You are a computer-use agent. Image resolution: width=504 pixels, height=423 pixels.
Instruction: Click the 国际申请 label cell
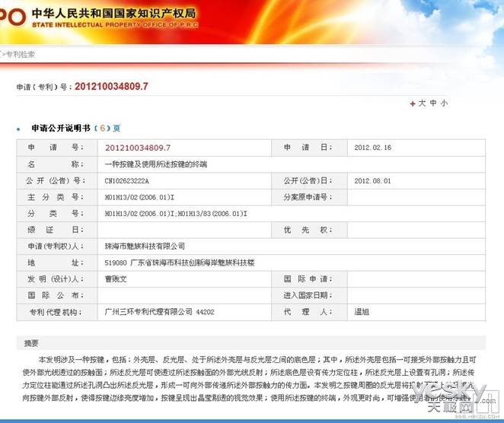point(309,279)
